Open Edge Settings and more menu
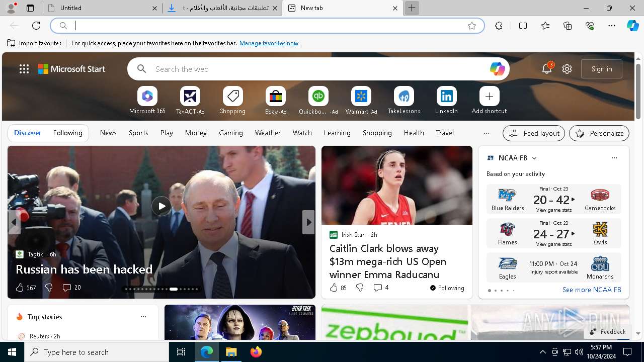This screenshot has width=644, height=362. click(x=612, y=26)
